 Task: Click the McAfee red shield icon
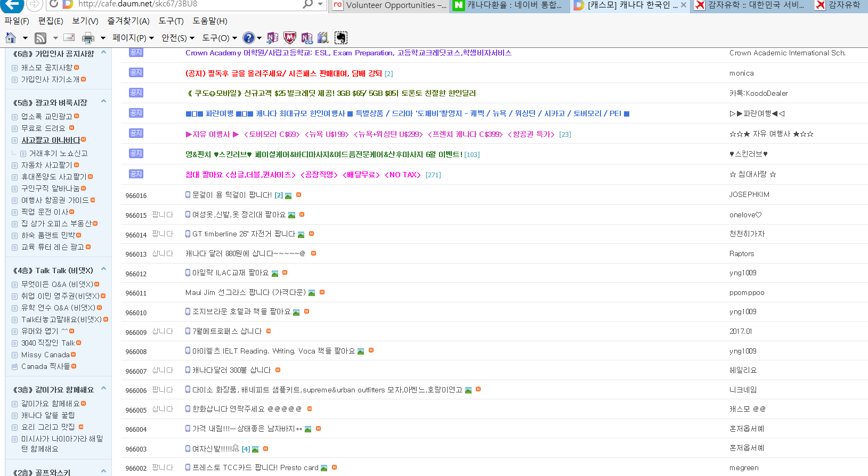[x=289, y=38]
